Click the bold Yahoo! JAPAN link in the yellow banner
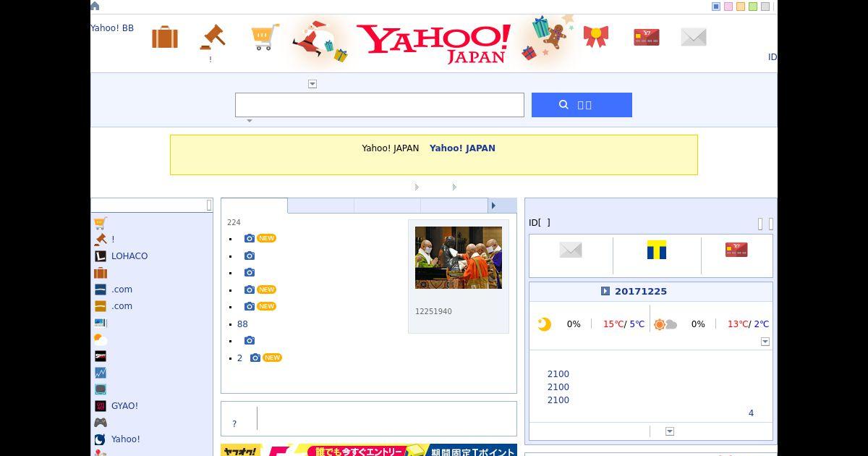This screenshot has width=868, height=456. click(x=462, y=148)
